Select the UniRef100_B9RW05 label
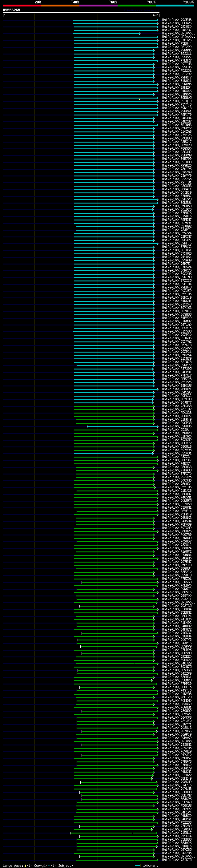 [x=177, y=98]
